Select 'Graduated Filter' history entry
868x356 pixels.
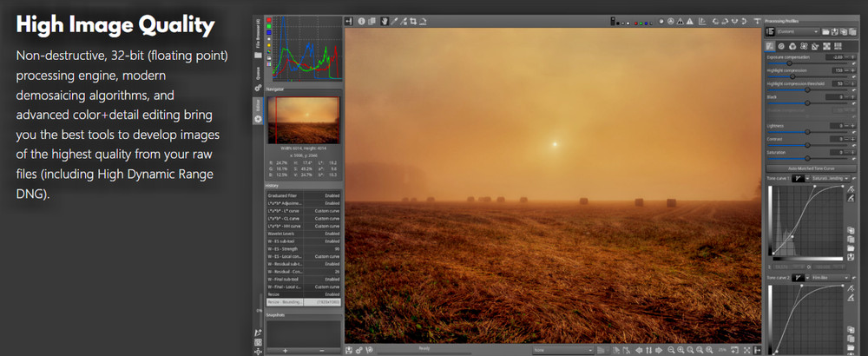(x=303, y=195)
